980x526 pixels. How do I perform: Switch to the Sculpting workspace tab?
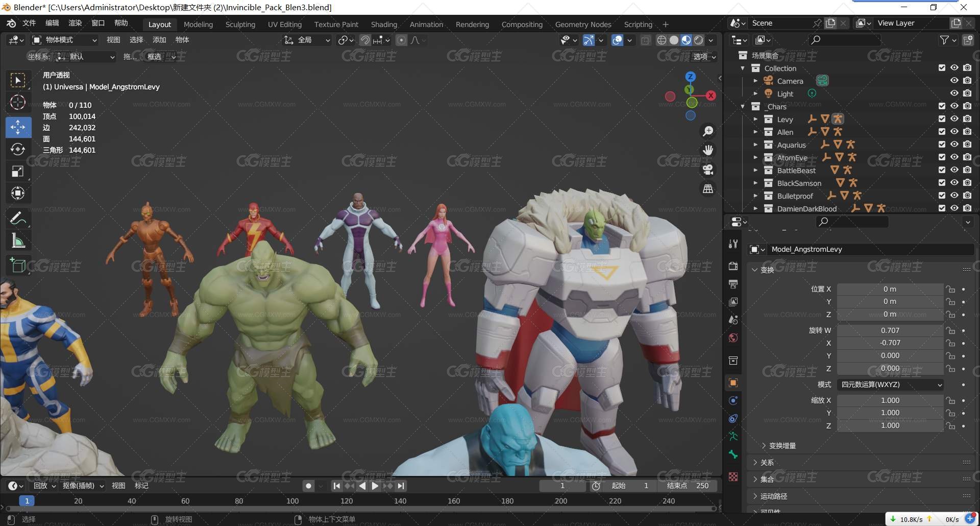tap(240, 25)
